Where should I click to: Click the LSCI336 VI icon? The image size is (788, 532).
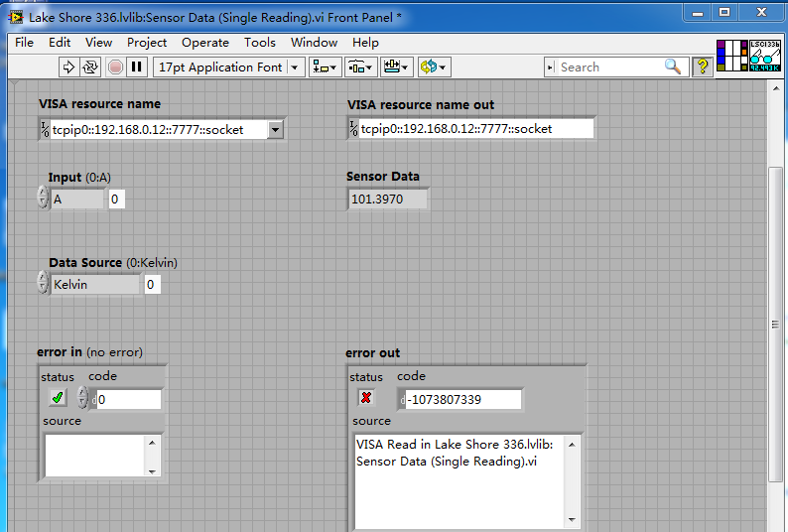tap(765, 56)
